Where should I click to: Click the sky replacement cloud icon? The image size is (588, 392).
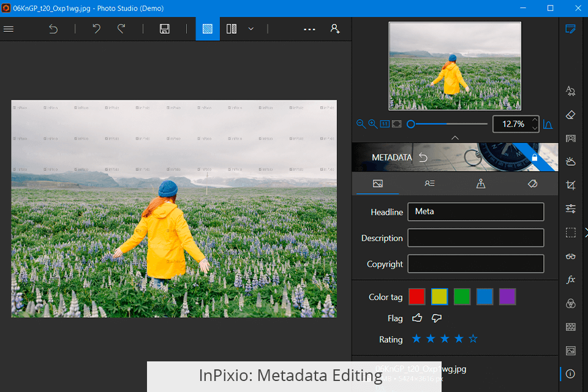pyautogui.click(x=571, y=162)
